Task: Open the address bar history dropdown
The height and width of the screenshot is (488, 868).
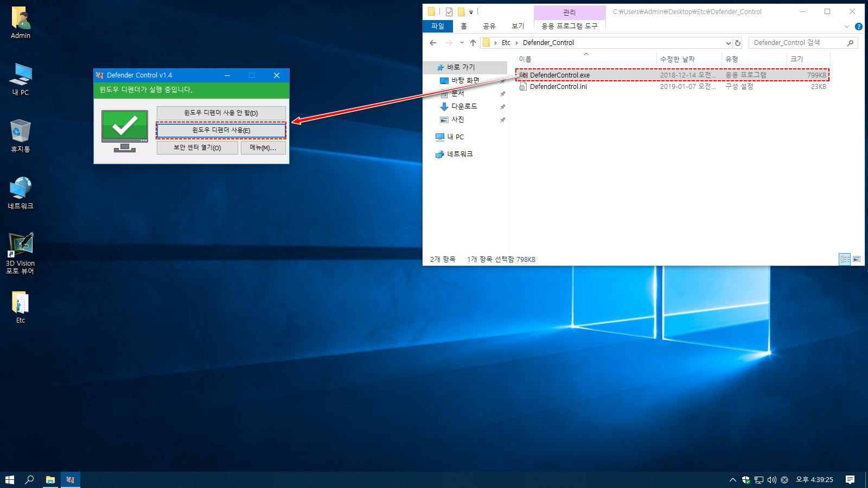Action: pos(728,43)
